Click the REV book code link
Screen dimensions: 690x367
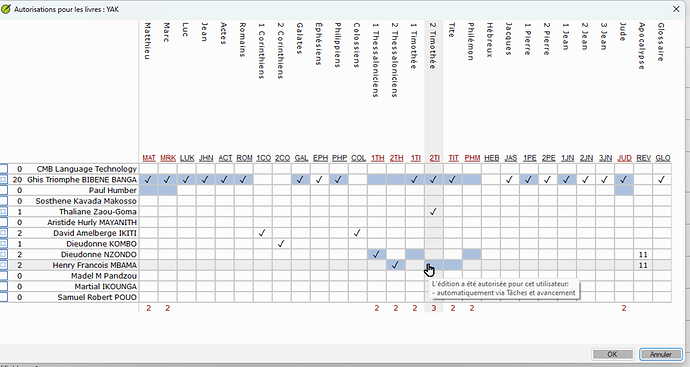[x=643, y=158]
